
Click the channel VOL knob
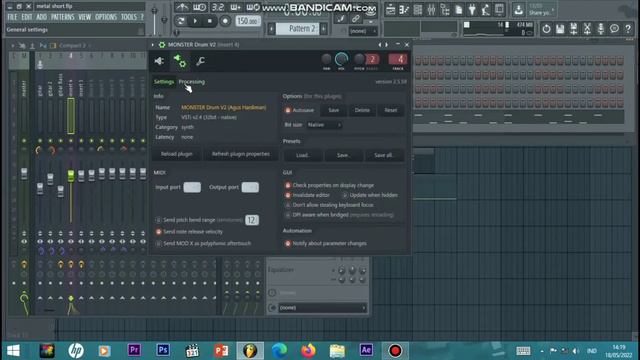pyautogui.click(x=341, y=60)
